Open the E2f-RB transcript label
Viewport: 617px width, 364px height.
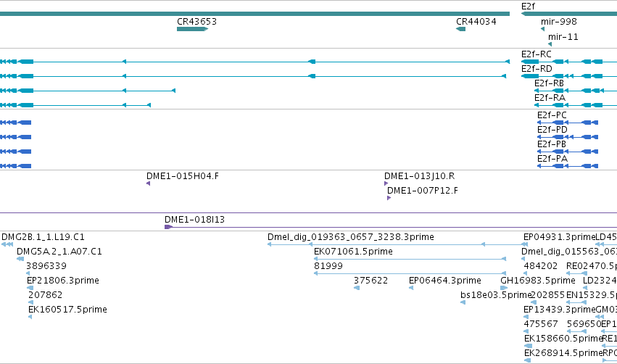point(549,83)
